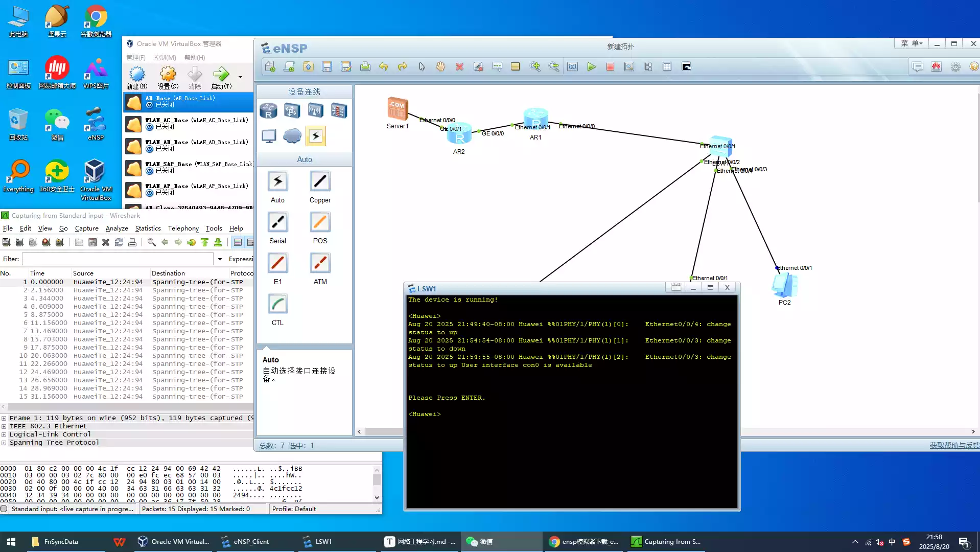Screen dimensions: 980x552
Task: Click eNSP zoom in magnifier icon
Action: [x=535, y=66]
